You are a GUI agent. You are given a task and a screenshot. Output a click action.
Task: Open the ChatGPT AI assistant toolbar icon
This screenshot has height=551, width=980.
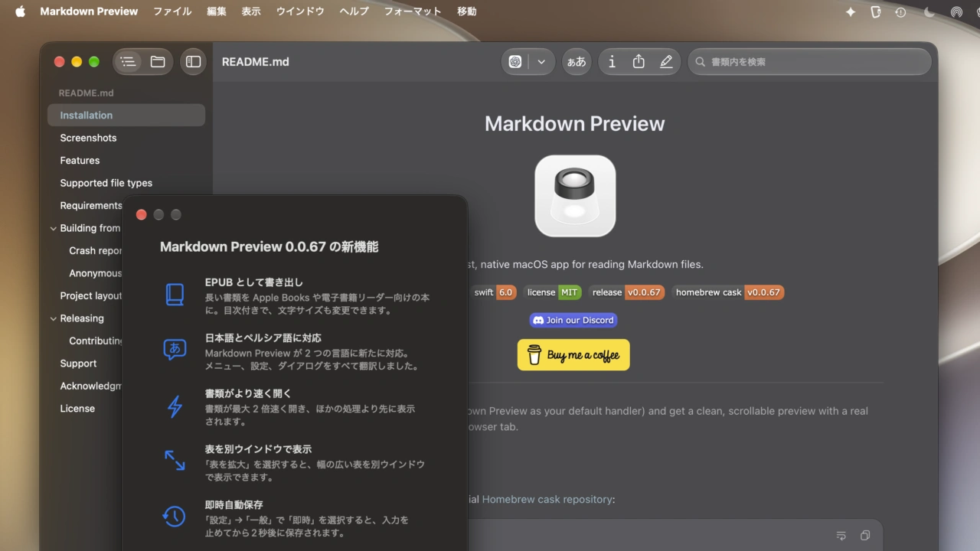pyautogui.click(x=515, y=62)
